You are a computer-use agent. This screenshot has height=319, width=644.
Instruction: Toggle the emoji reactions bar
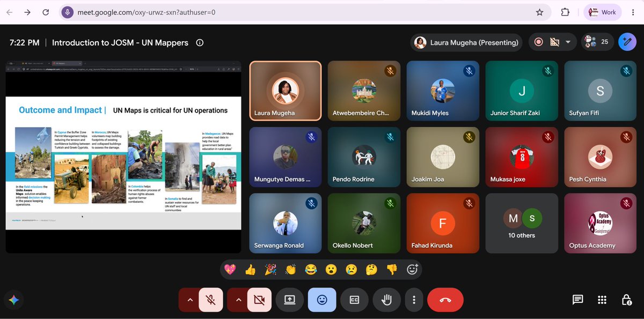coord(322,300)
